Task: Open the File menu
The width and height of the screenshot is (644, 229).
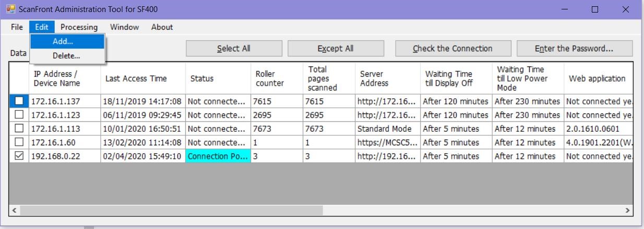Action: 17,27
